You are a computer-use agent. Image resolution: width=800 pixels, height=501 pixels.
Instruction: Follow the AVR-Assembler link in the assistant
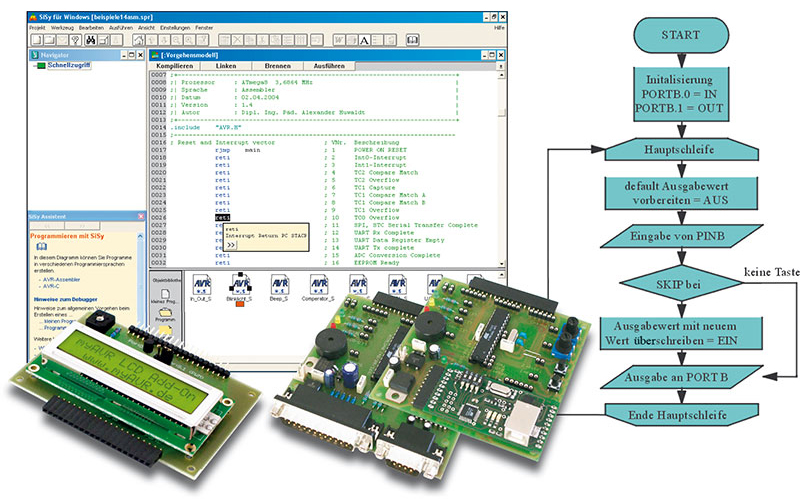[x=61, y=280]
